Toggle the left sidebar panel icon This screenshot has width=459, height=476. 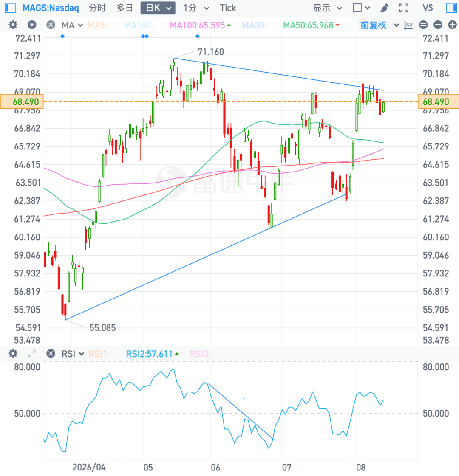[x=10, y=8]
